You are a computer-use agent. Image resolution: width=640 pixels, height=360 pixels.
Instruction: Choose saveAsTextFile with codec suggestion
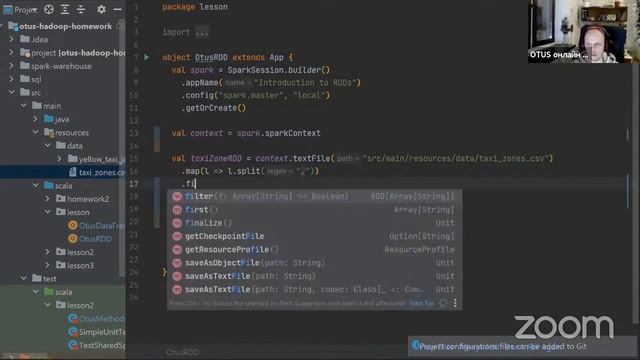(x=314, y=289)
